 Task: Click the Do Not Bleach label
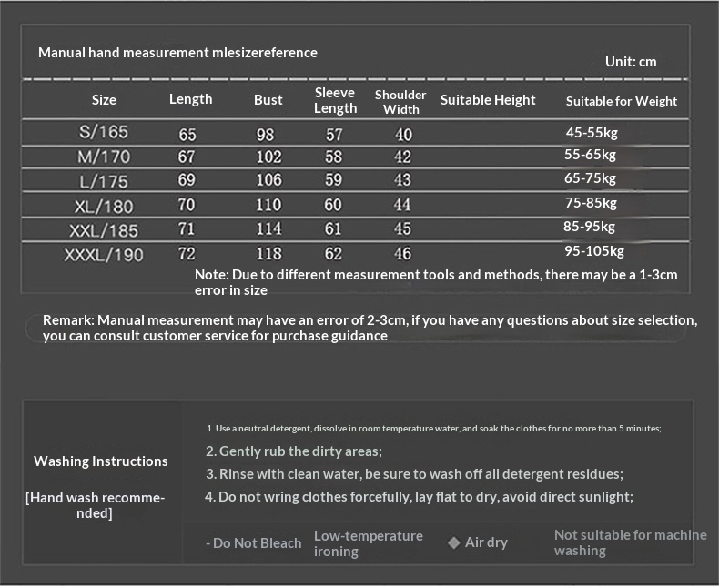pyautogui.click(x=254, y=543)
